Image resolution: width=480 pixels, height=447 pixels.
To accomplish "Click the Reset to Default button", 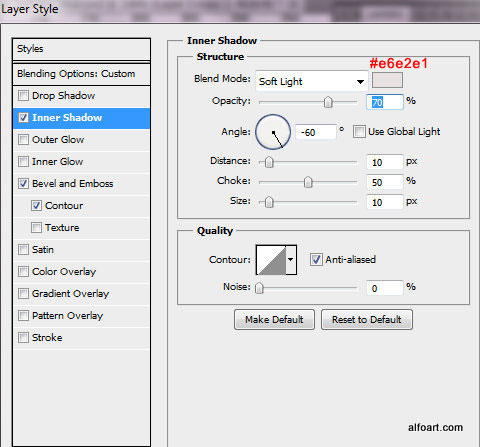I will pyautogui.click(x=367, y=319).
